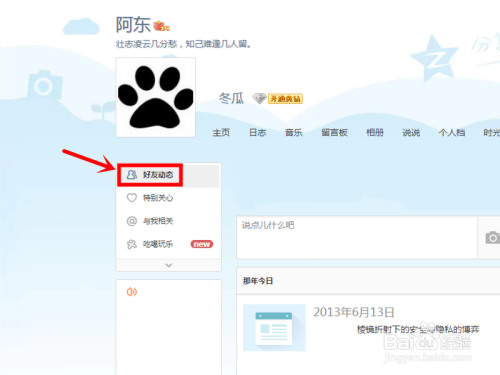Select 好友动态 in the sidebar
Screen dimensions: 500x375
click(x=168, y=175)
